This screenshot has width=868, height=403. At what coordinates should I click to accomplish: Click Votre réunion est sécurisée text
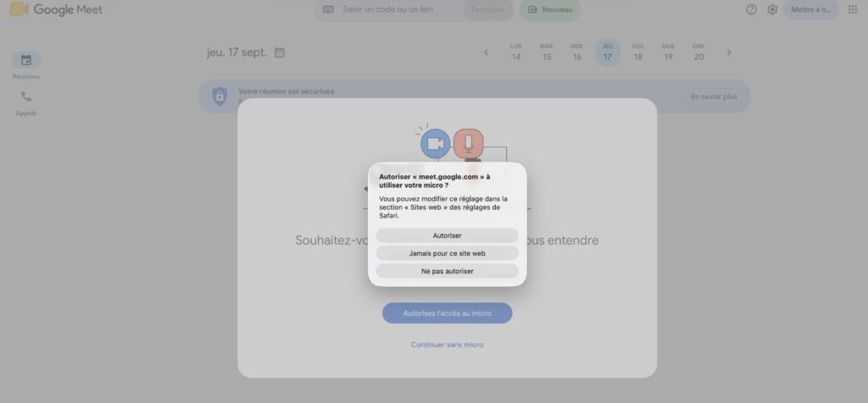click(x=287, y=91)
